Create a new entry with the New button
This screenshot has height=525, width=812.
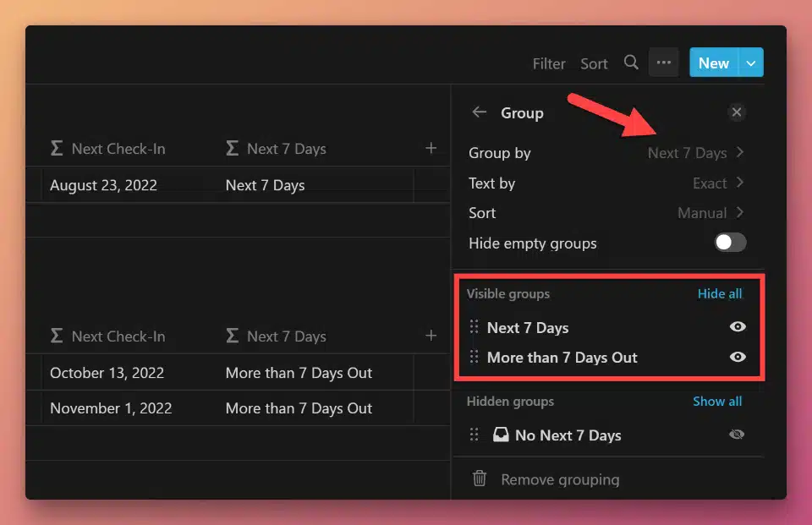714,63
